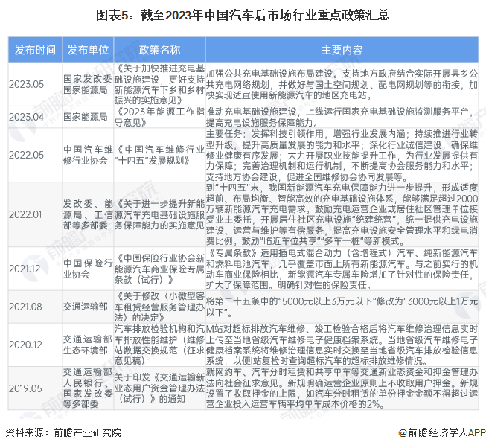Select the 2023.04 date cell

tap(35, 117)
